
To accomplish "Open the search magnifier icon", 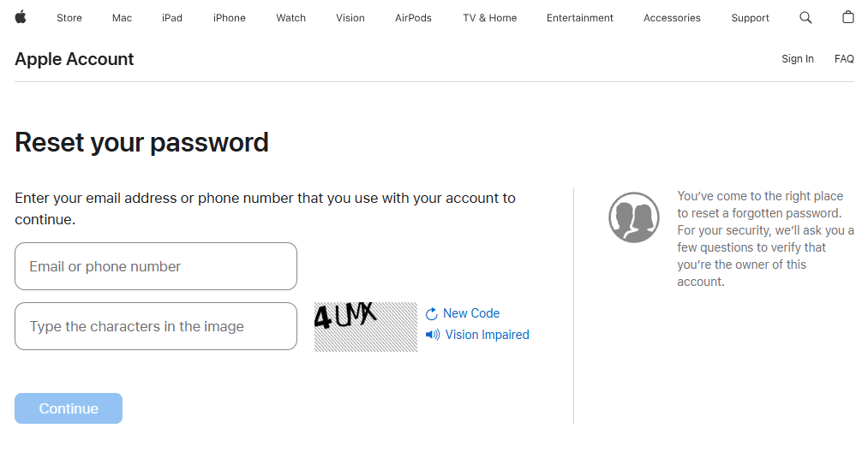I will tap(805, 18).
